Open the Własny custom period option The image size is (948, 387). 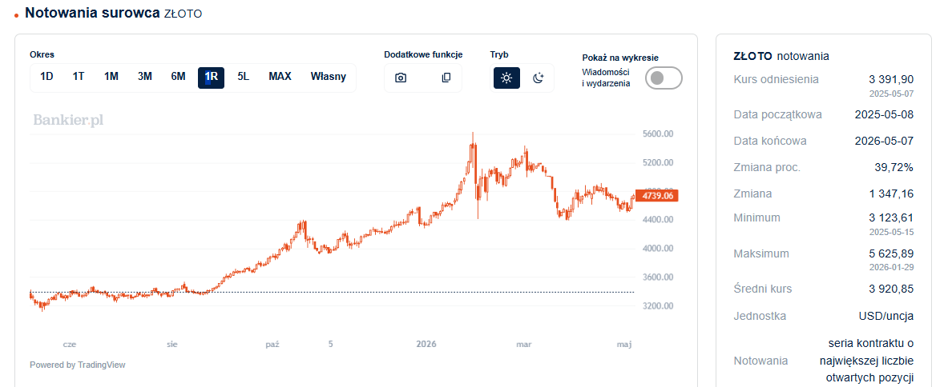tap(328, 77)
